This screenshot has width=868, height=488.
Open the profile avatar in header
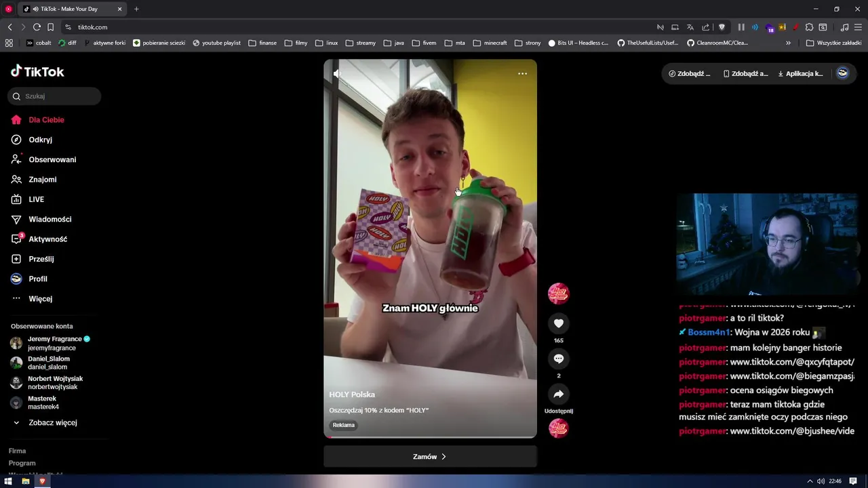pyautogui.click(x=842, y=73)
